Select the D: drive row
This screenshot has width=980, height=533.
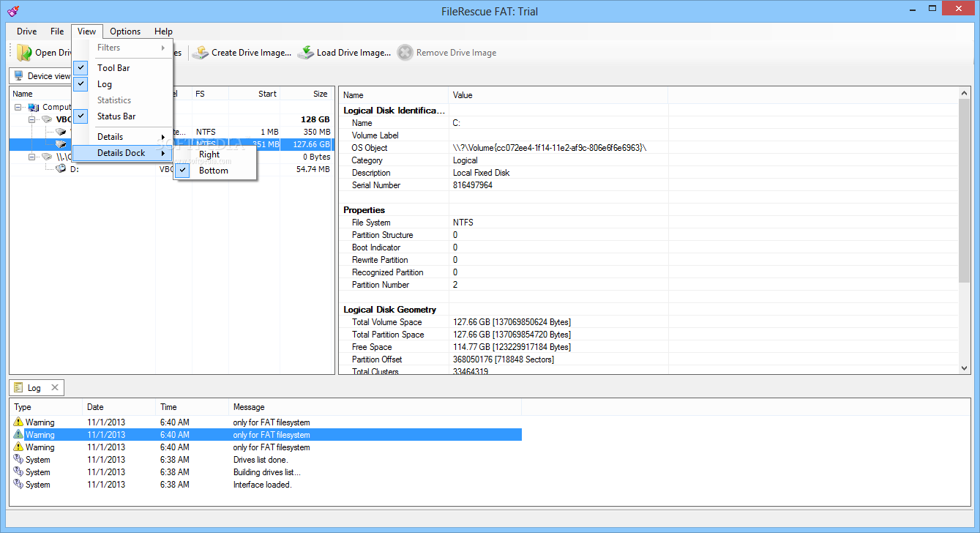[x=171, y=169]
